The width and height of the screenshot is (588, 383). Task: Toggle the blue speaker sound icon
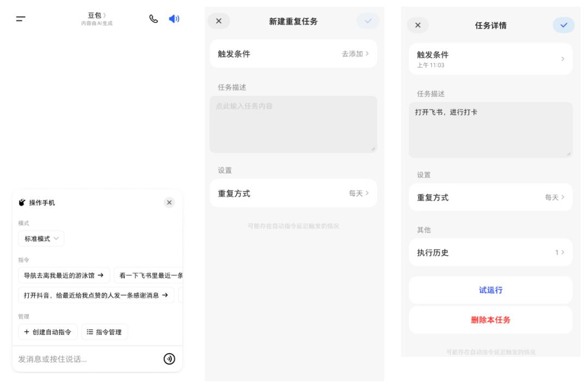[x=174, y=18]
